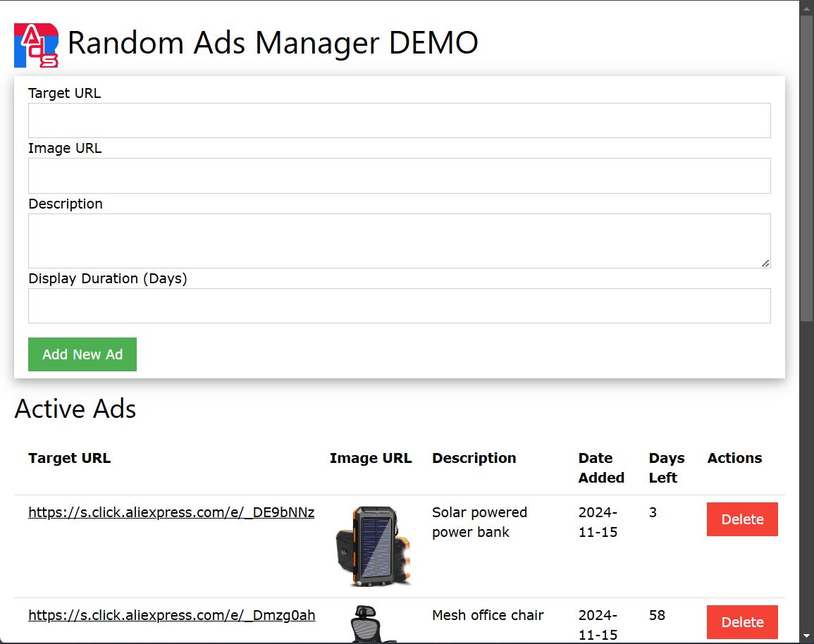
Task: Click the scrollbar up arrow
Action: [808, 7]
